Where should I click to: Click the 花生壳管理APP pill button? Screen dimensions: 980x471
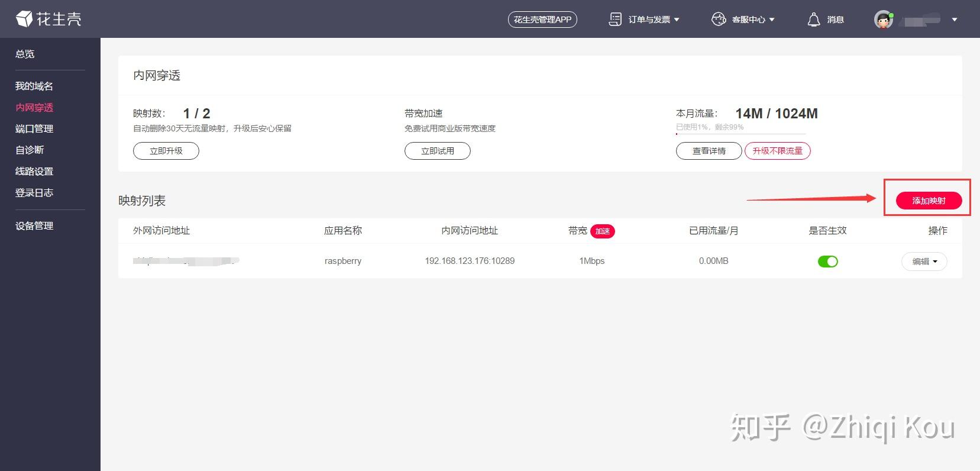pos(542,20)
